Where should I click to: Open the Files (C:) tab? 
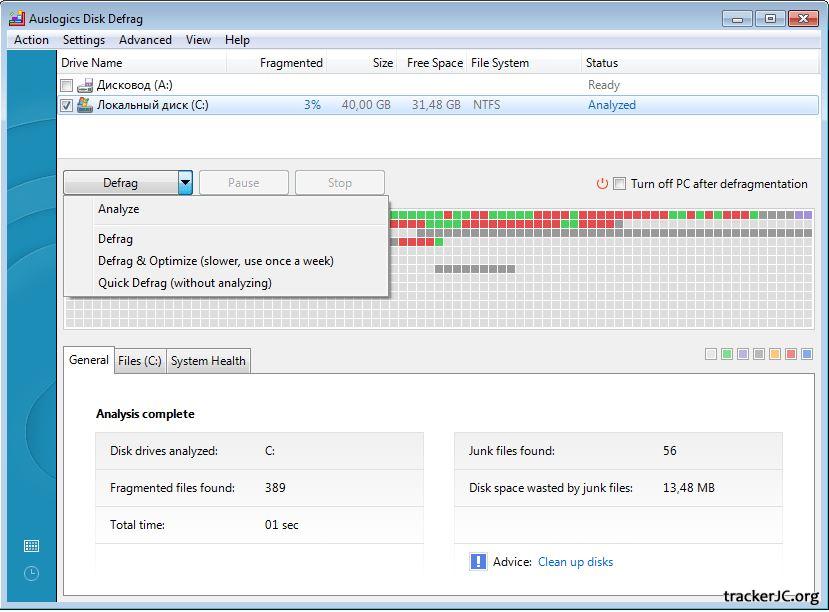tap(139, 361)
